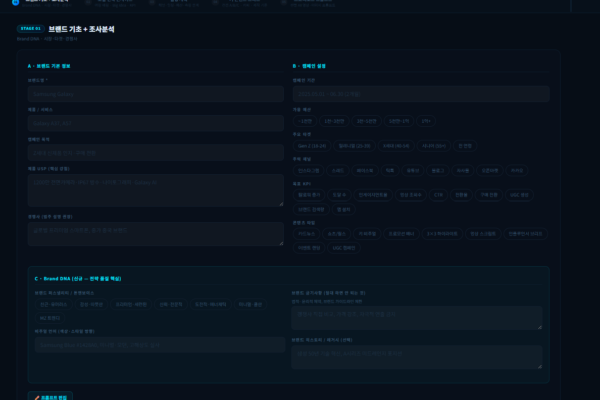Pick the CTR KPI chip
This screenshot has width=600, height=400.
point(438,195)
